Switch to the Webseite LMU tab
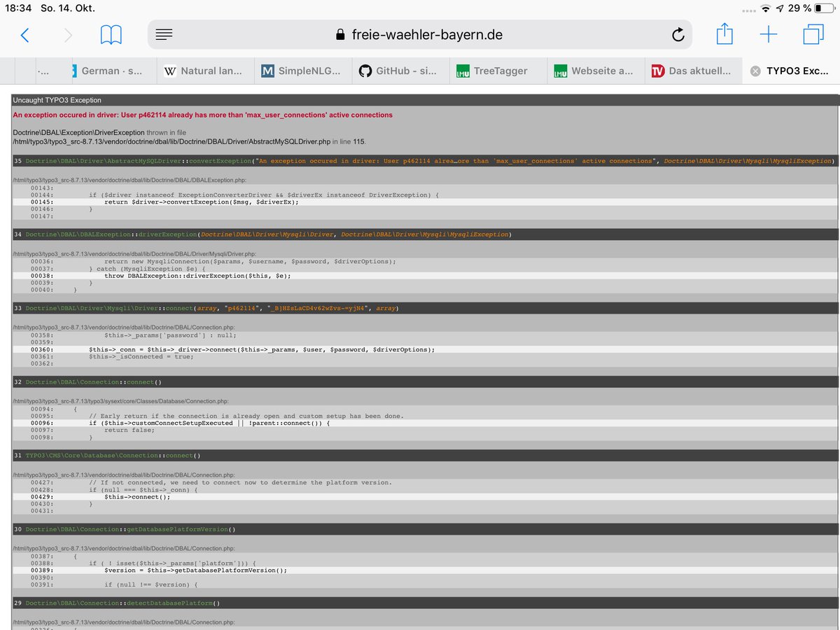Screen dimensions: 840x630 tap(595, 71)
